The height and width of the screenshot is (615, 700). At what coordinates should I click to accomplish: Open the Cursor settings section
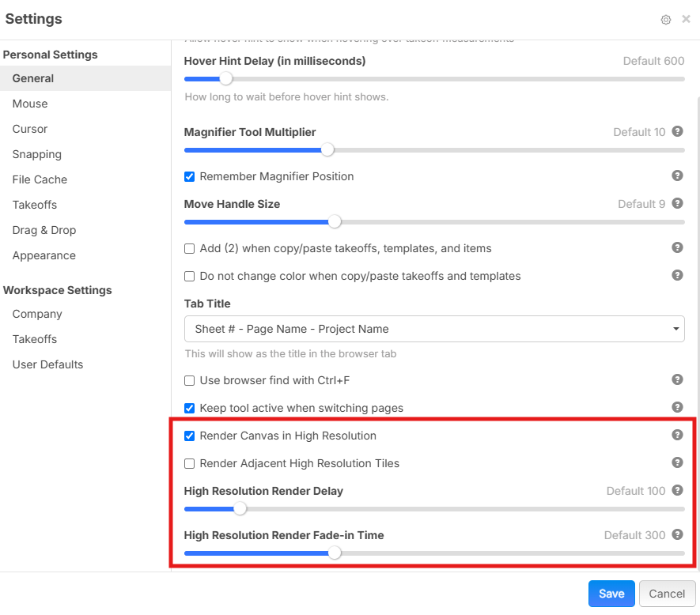[x=85, y=129]
